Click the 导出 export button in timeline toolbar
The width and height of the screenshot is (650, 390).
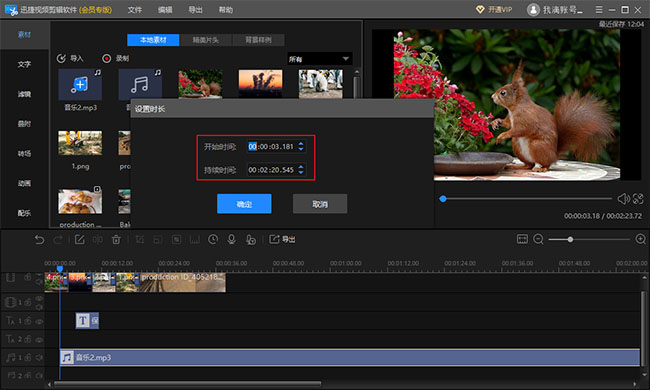pyautogui.click(x=282, y=240)
